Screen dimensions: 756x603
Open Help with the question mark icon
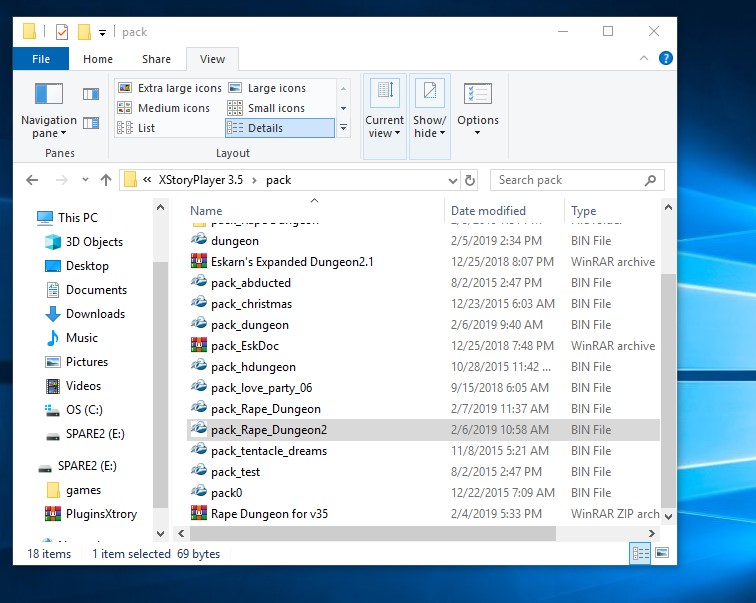(x=665, y=58)
